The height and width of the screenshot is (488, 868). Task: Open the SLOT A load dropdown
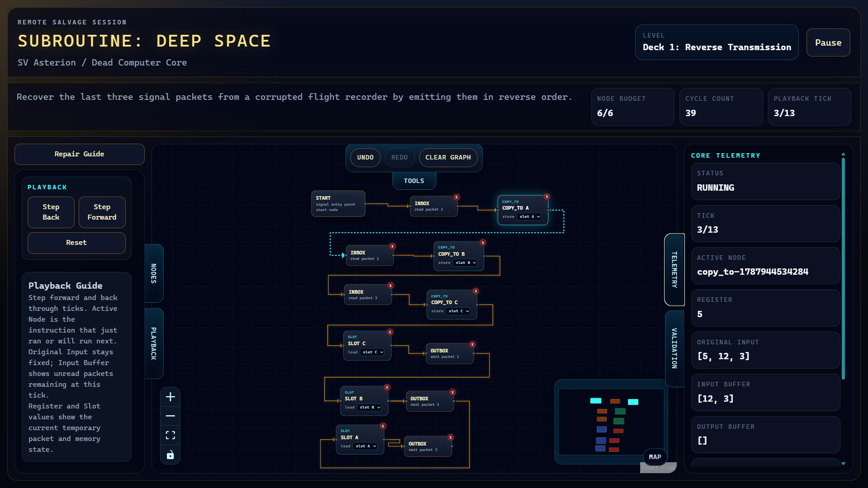[366, 446]
